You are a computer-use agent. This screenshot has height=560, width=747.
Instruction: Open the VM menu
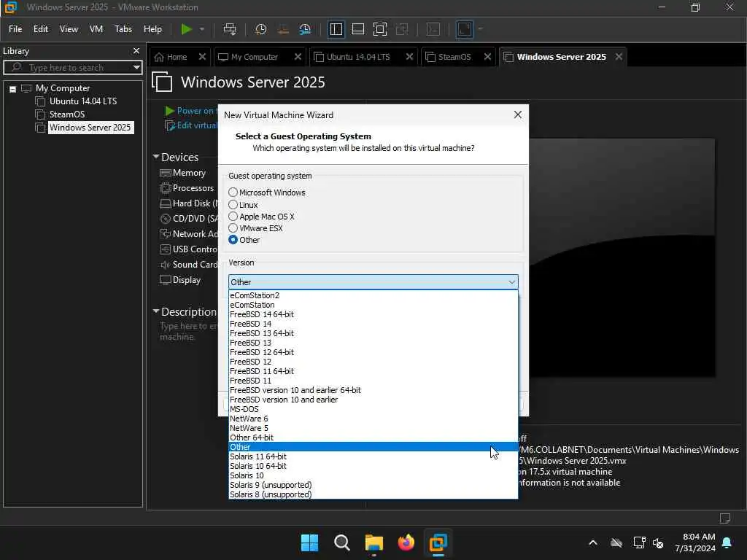click(96, 29)
